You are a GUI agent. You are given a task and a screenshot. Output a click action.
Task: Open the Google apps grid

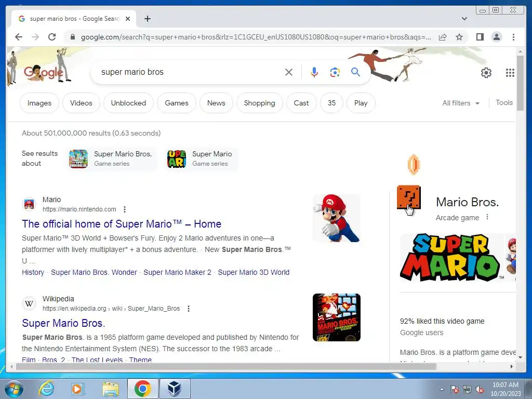[510, 73]
